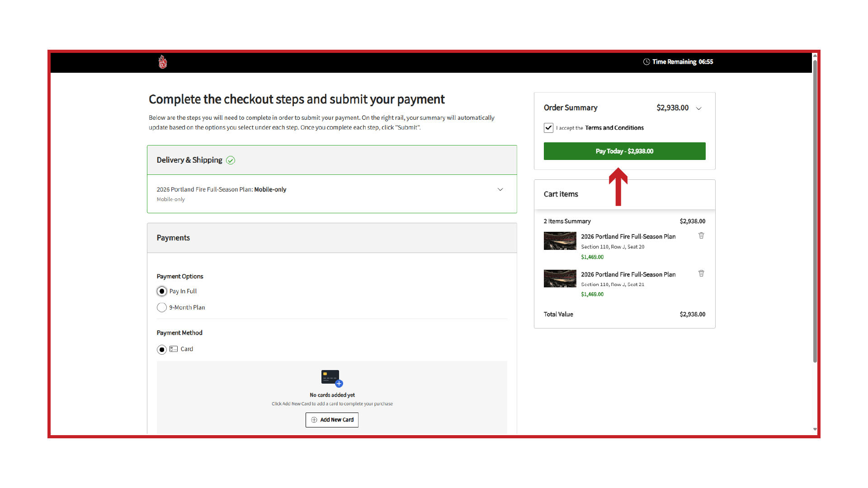Click the credit card icon beside Card
868x488 pixels.
[x=174, y=349]
